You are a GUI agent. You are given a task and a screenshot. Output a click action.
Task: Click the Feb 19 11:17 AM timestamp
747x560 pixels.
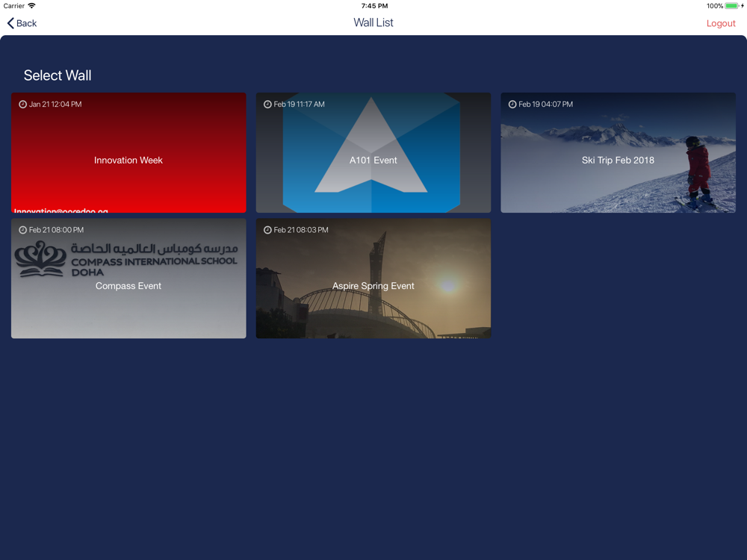pos(300,105)
